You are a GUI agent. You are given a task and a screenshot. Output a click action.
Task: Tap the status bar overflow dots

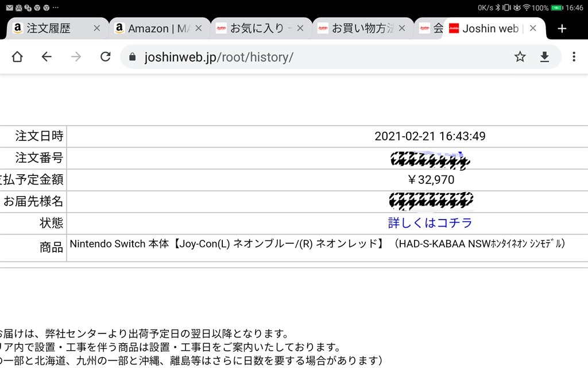(56, 7)
